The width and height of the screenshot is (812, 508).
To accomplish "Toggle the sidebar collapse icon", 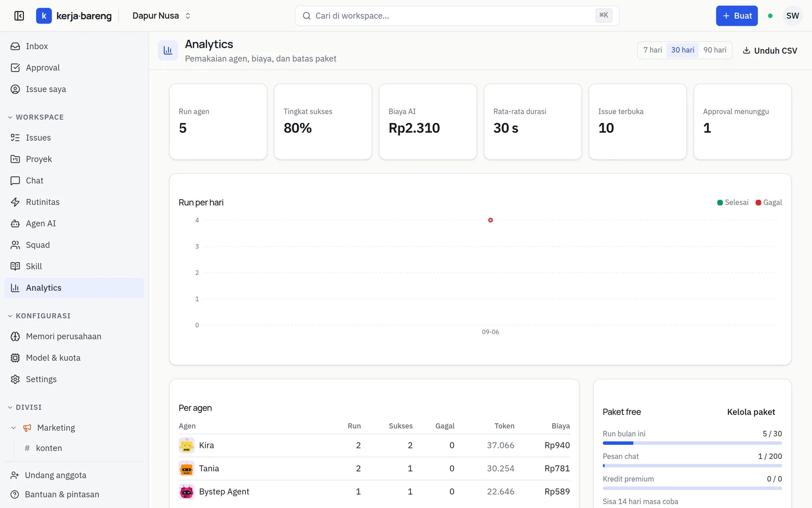I will pos(19,16).
